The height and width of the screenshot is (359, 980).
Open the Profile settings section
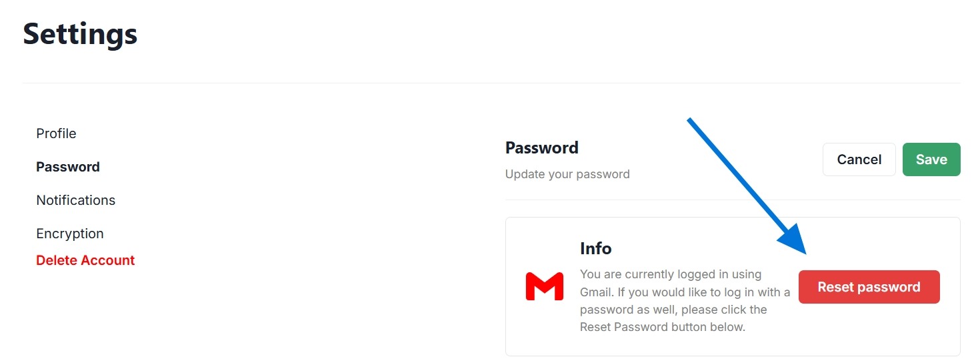coord(56,133)
